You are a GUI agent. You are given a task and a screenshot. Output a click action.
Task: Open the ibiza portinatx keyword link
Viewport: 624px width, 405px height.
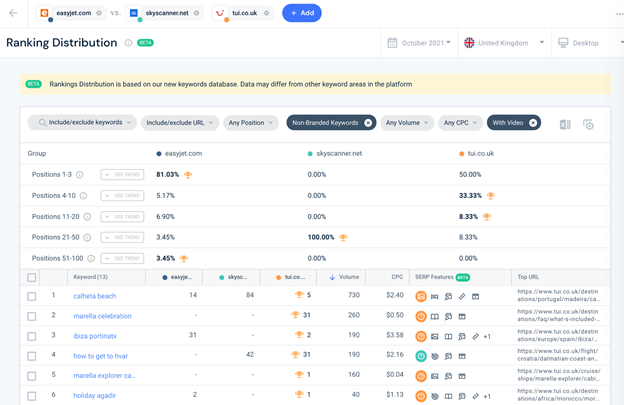point(95,336)
